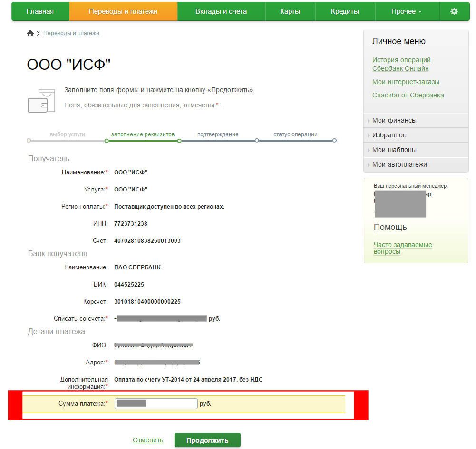Expand Мои финансы section in sidebar
This screenshot has width=476, height=449.
394,120
